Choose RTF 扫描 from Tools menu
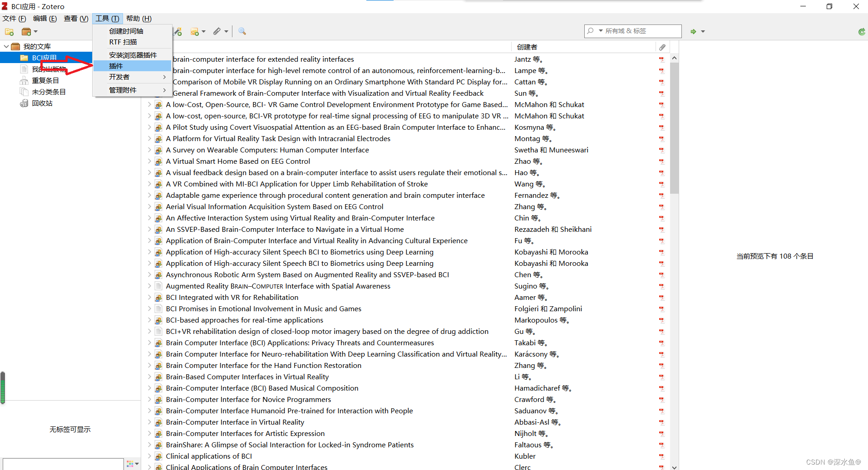Image resolution: width=868 pixels, height=470 pixels. click(x=132, y=42)
